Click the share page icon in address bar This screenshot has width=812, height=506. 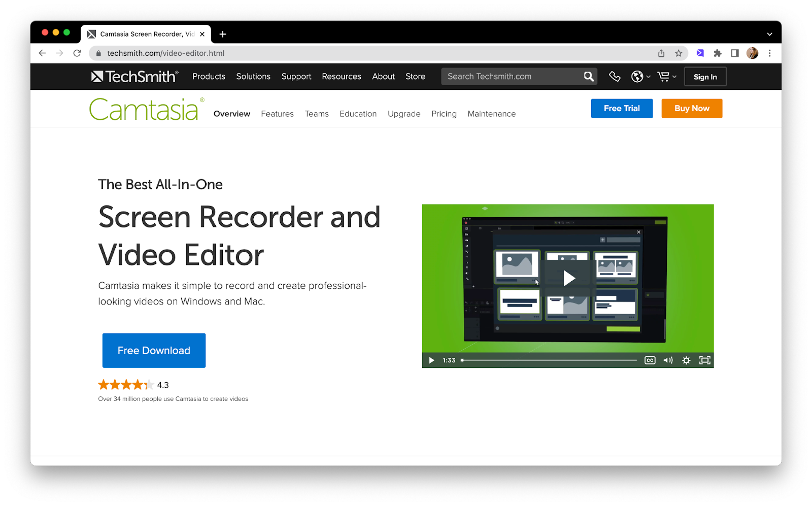pos(661,53)
